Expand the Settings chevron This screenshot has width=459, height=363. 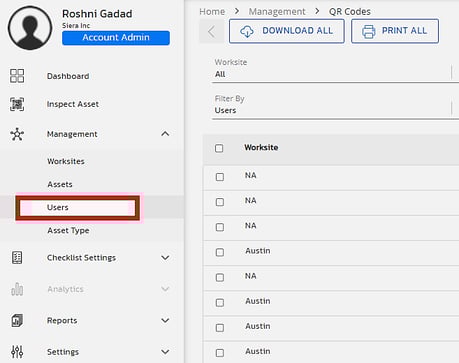(165, 352)
